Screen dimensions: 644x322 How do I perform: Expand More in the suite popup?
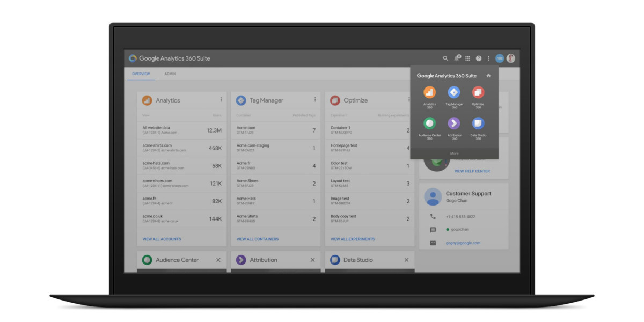[454, 153]
